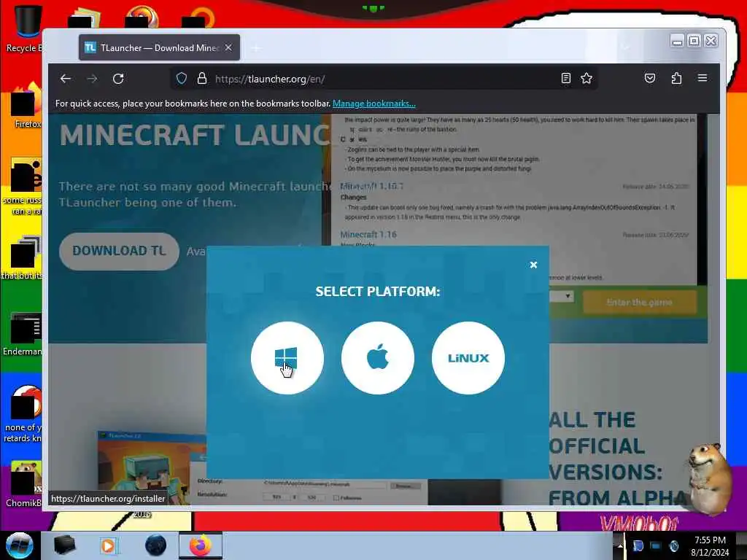The image size is (747, 560).
Task: Bookmark this page with the star
Action: coord(587,78)
